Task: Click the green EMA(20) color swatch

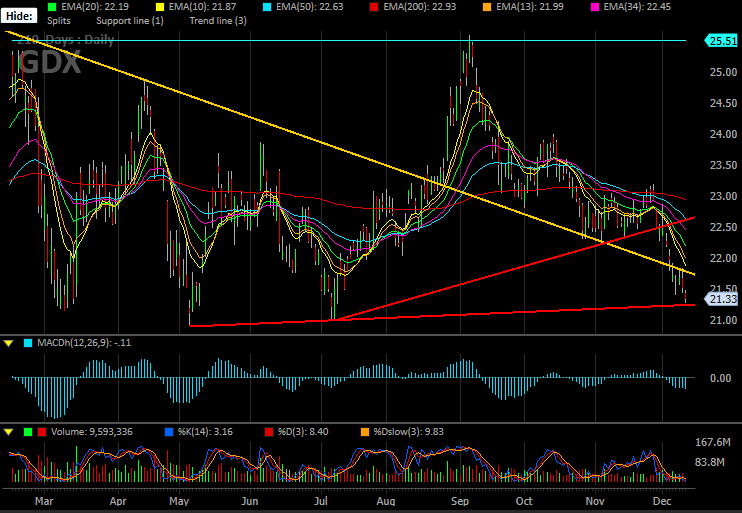Action: pyautogui.click(x=52, y=7)
